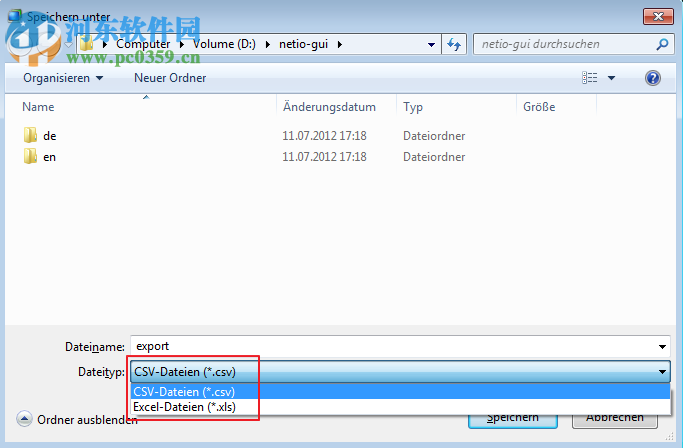Viewport: 683px width, 448px height.
Task: Open the Organisieren dropdown menu
Action: [x=63, y=78]
